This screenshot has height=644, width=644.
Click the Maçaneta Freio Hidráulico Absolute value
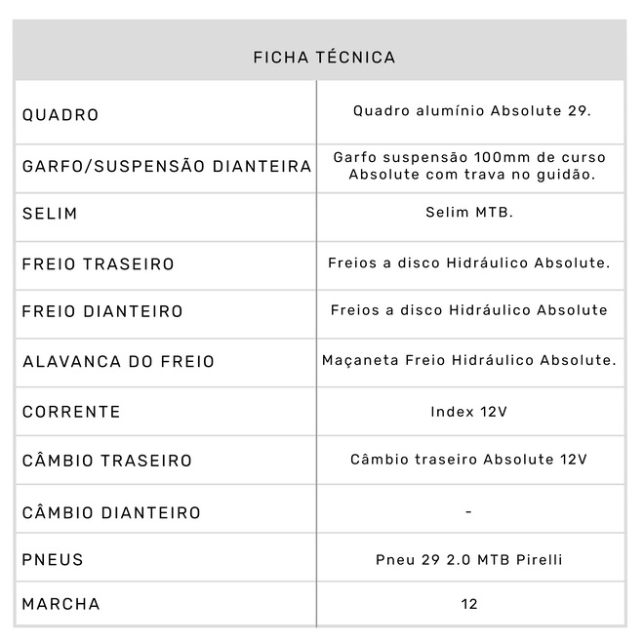(469, 360)
